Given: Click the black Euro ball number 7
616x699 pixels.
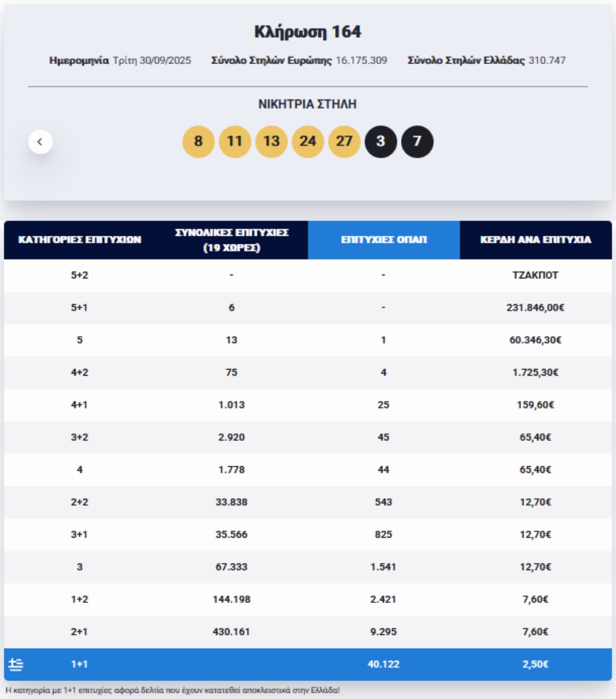Looking at the screenshot, I should pos(417,142).
